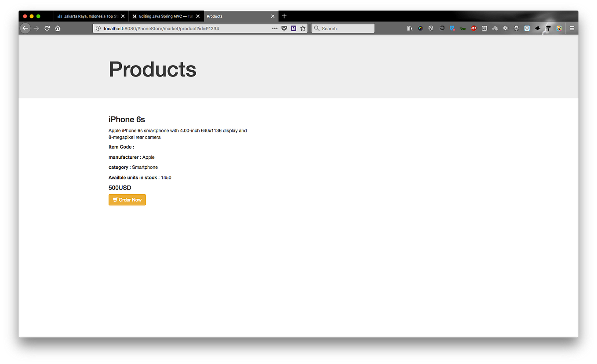Click the forward navigation arrow
The image size is (597, 364).
coord(36,28)
